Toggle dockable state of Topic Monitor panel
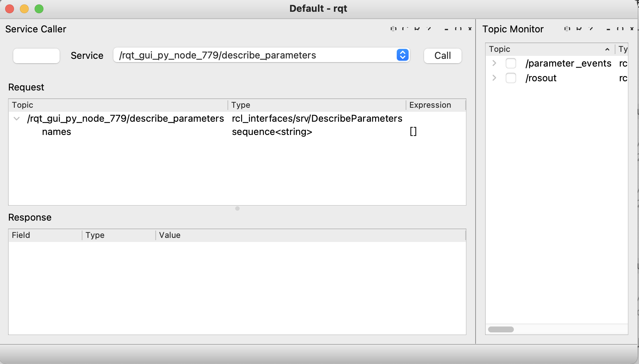 click(567, 29)
